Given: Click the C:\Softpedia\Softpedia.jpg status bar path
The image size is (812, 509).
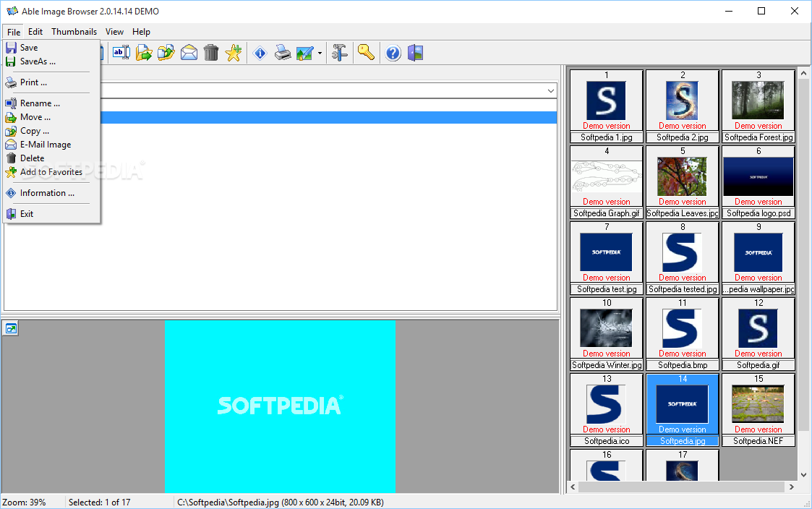Looking at the screenshot, I should click(x=280, y=502).
